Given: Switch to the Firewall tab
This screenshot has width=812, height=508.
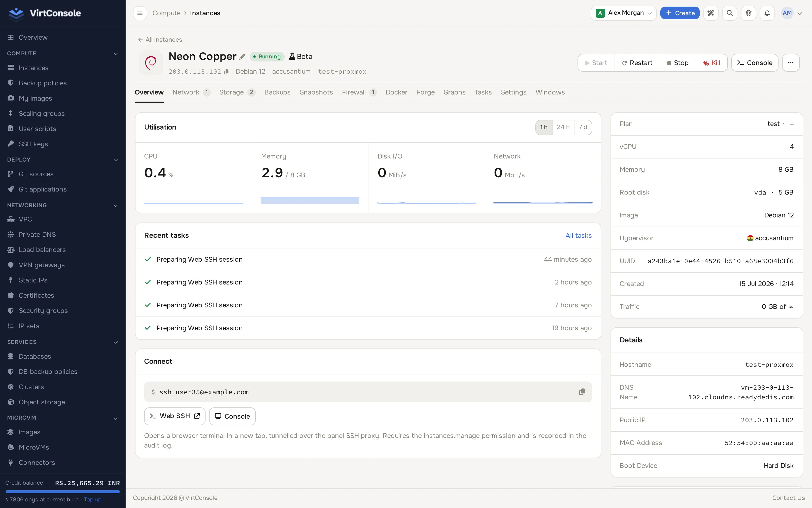Looking at the screenshot, I should click(359, 92).
